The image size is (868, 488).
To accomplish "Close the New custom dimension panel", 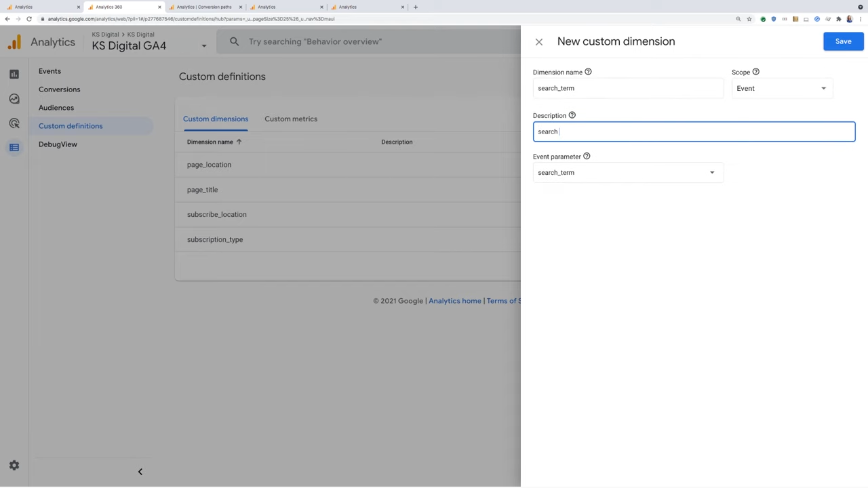I will (539, 42).
